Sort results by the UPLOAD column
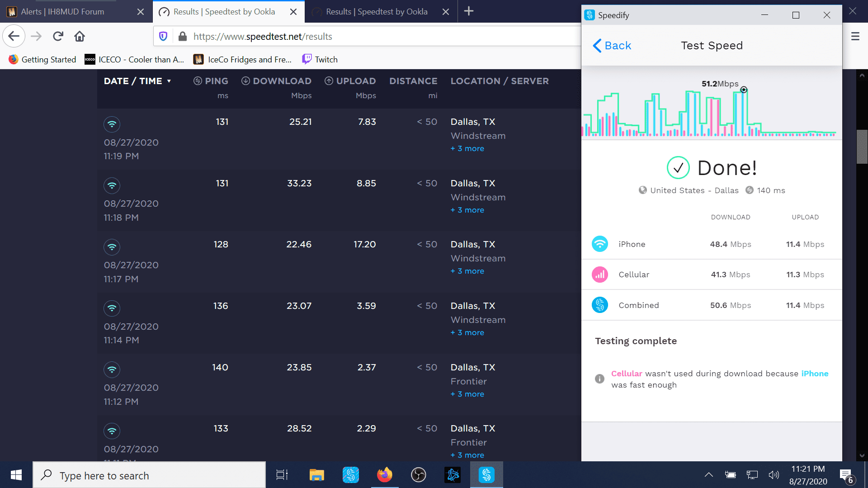Viewport: 868px width, 488px height. [350, 81]
